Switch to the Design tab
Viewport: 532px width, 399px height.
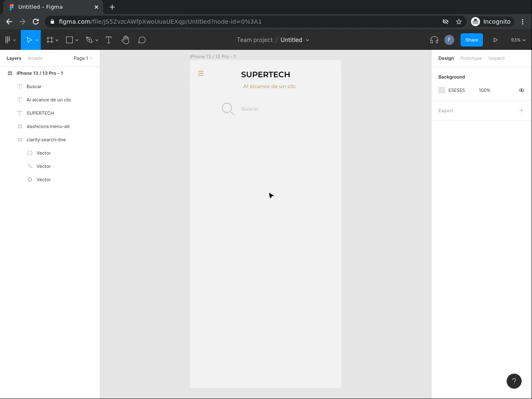(446, 58)
